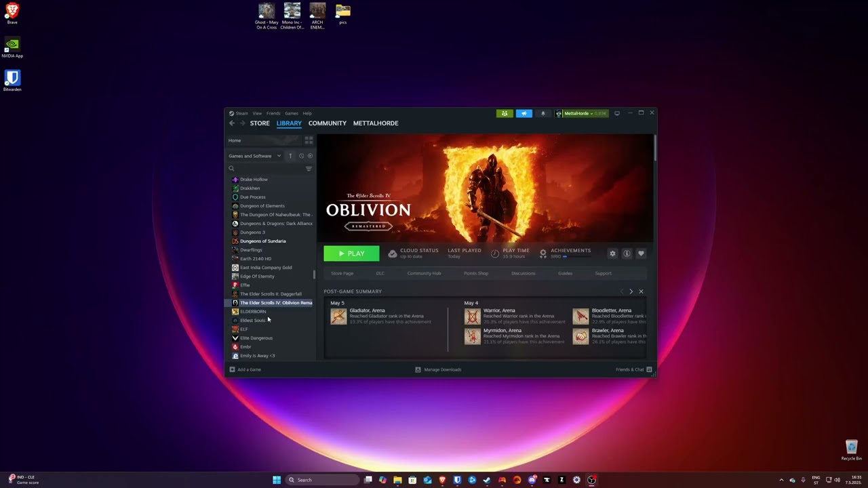Switch to the STORE tab
This screenshot has height=488, width=868.
pos(260,123)
